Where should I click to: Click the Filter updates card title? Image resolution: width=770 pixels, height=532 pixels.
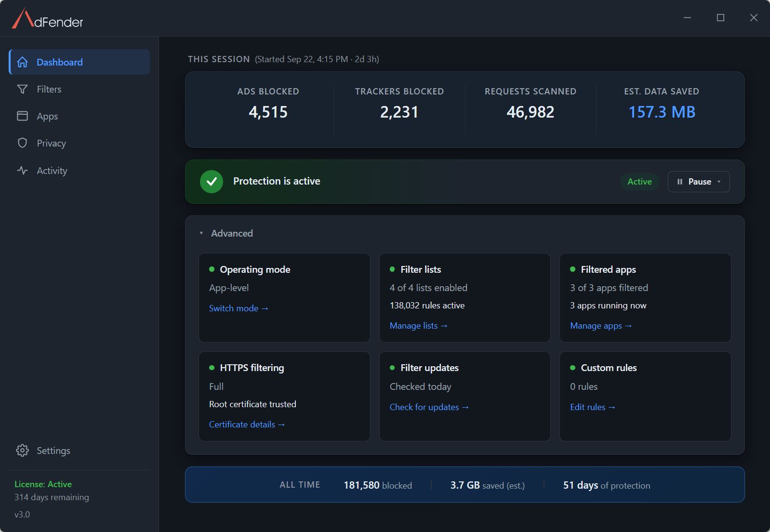(429, 368)
